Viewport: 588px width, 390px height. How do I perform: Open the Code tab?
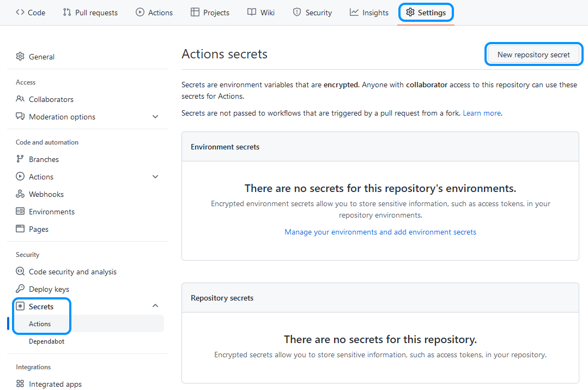(31, 13)
